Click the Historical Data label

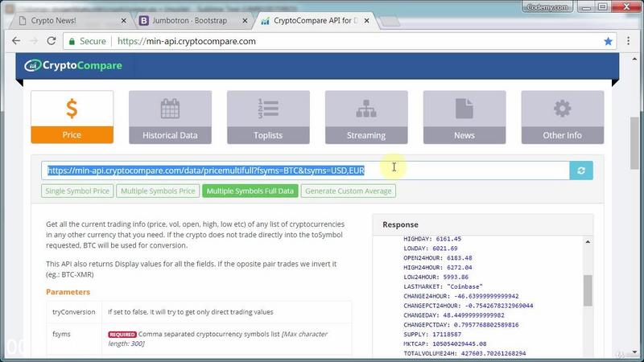point(170,135)
